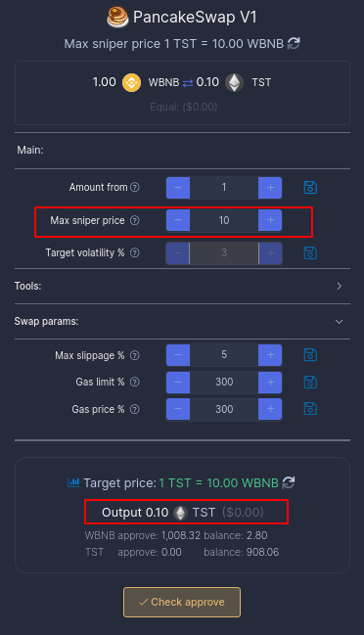This screenshot has height=635, width=364.
Task: Increase the Max slippage percentage
Action: pyautogui.click(x=270, y=355)
